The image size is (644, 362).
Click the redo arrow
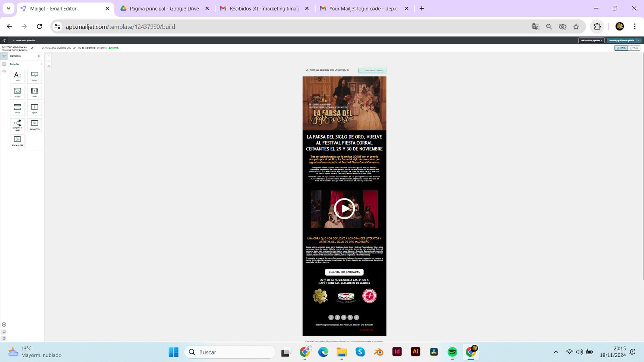[49, 61]
